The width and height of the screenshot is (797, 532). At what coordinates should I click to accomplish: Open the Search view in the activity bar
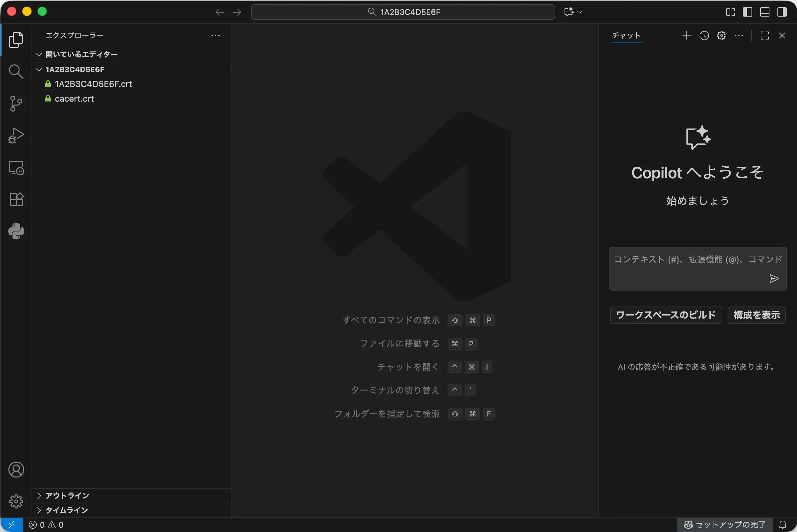point(16,72)
